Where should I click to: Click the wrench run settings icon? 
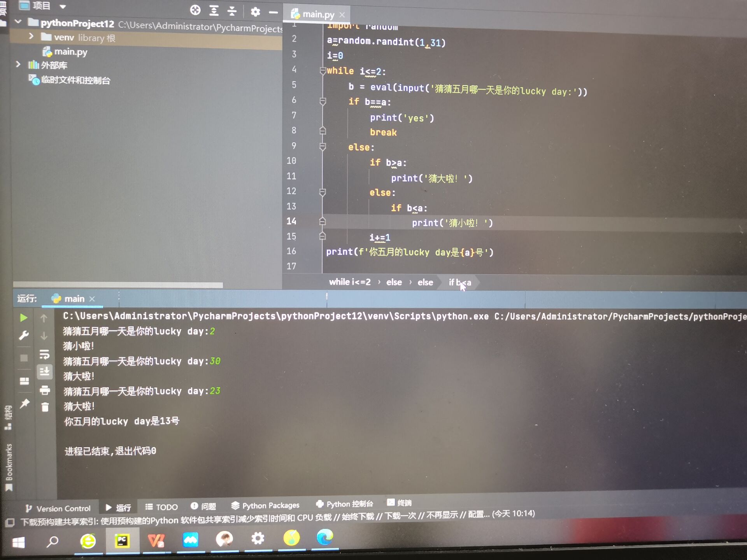24,335
